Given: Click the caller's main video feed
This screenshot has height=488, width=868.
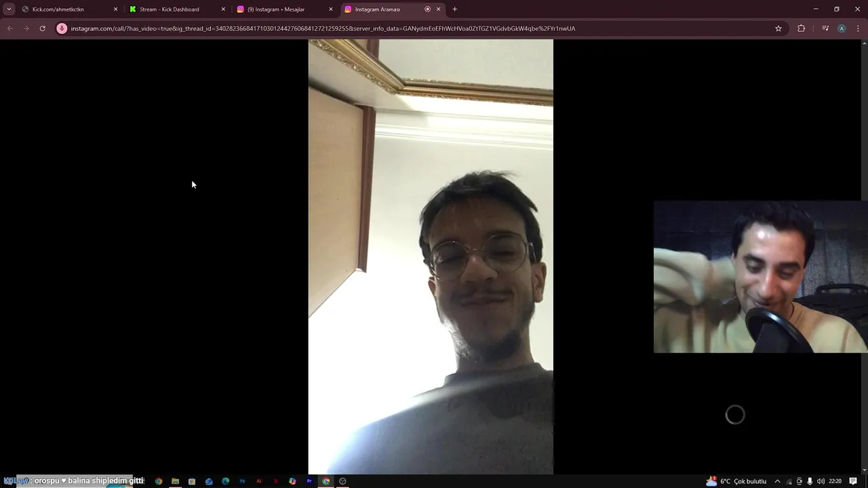Looking at the screenshot, I should coord(431,257).
